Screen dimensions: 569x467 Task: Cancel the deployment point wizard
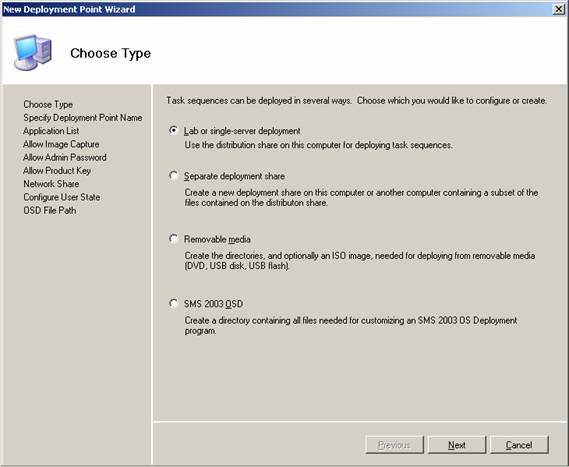[x=519, y=445]
